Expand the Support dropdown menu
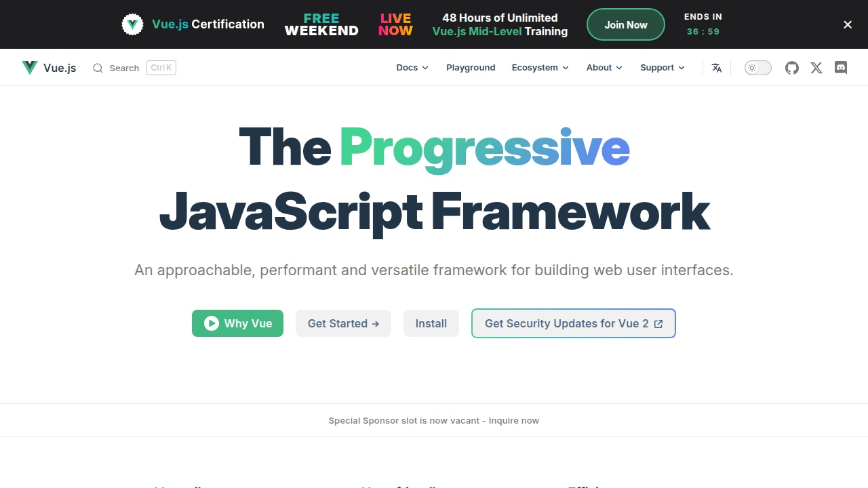 (x=663, y=68)
